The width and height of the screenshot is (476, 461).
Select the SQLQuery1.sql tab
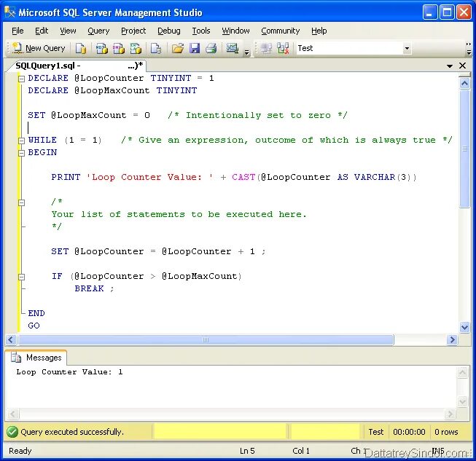pos(79,66)
